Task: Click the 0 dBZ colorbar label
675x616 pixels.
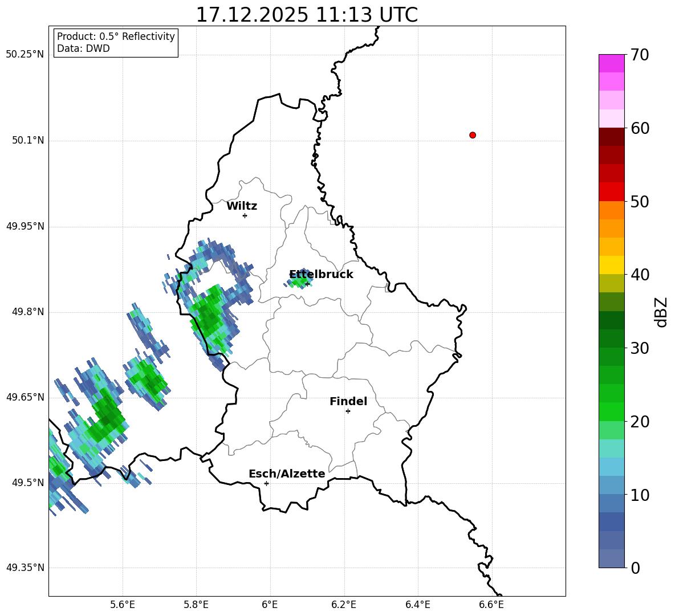Action: click(x=635, y=568)
